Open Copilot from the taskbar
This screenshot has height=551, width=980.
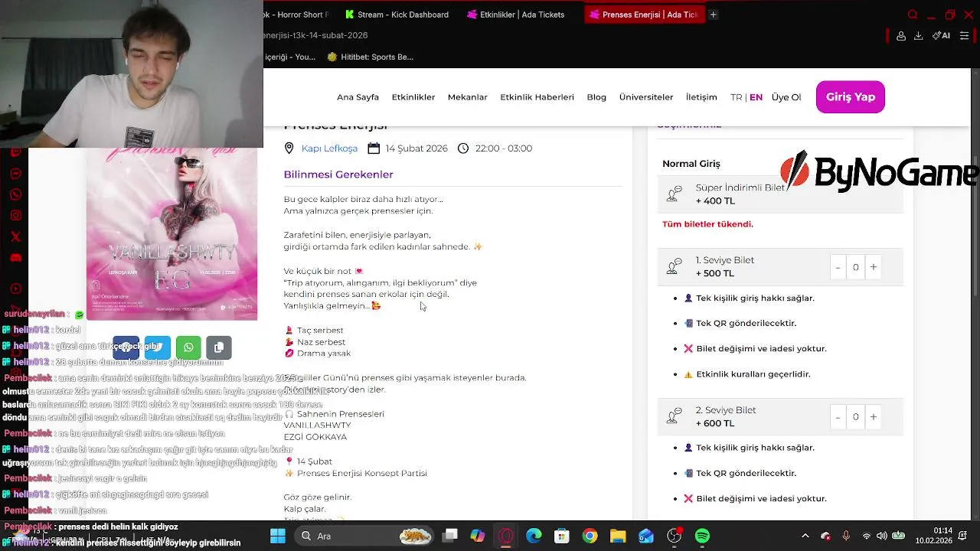pyautogui.click(x=478, y=536)
